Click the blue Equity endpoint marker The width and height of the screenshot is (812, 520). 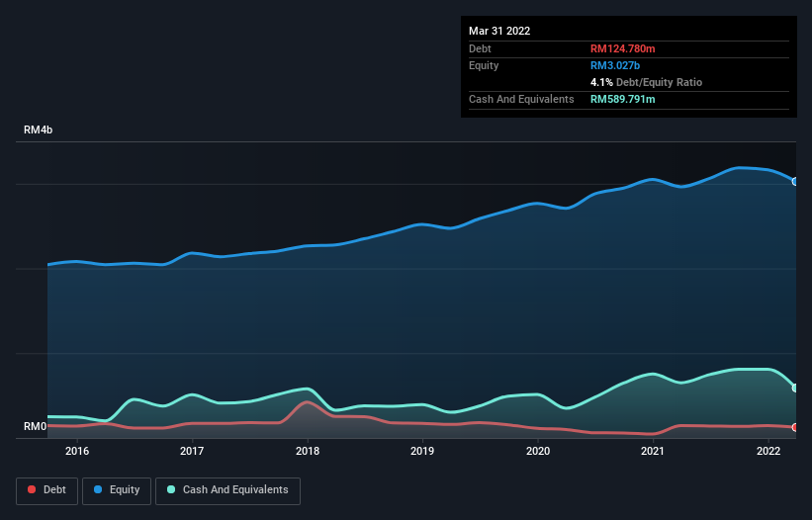pos(795,182)
